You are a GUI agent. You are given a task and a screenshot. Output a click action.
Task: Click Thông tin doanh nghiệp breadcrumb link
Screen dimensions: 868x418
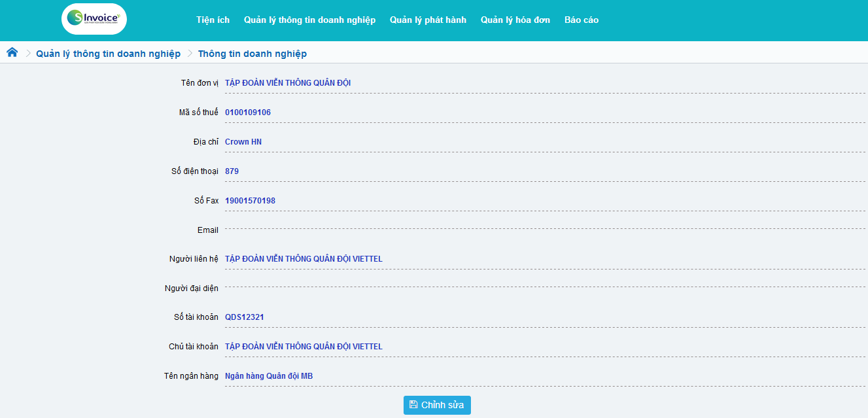tap(252, 54)
